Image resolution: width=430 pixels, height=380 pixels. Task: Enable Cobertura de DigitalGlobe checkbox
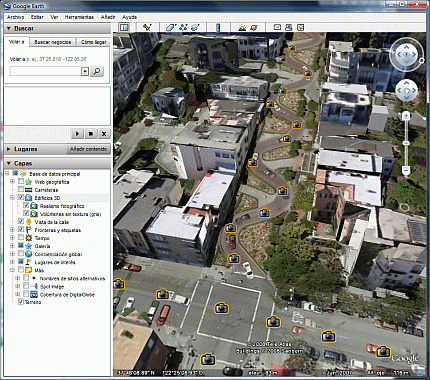[26, 294]
